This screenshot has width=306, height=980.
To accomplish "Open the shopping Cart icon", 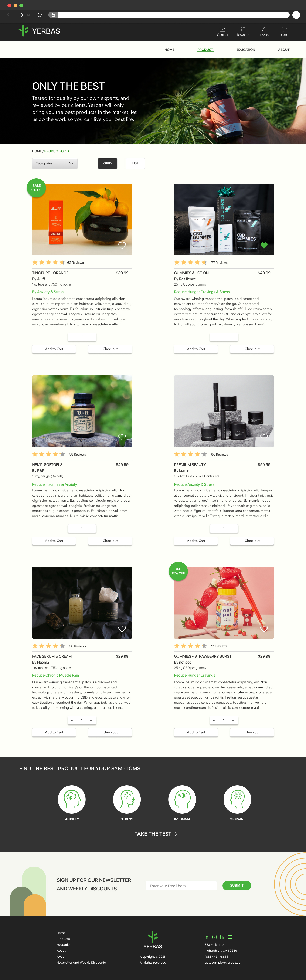I will (x=284, y=29).
